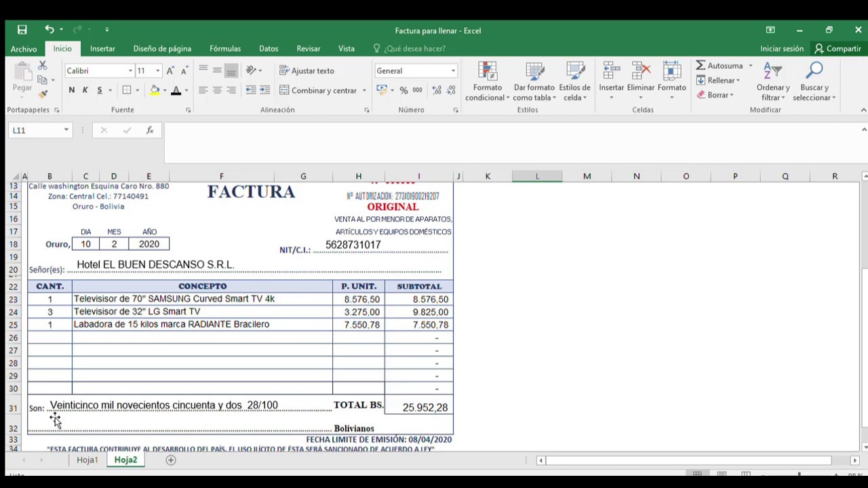Open Ordenar y filtrar menu

pyautogui.click(x=773, y=81)
